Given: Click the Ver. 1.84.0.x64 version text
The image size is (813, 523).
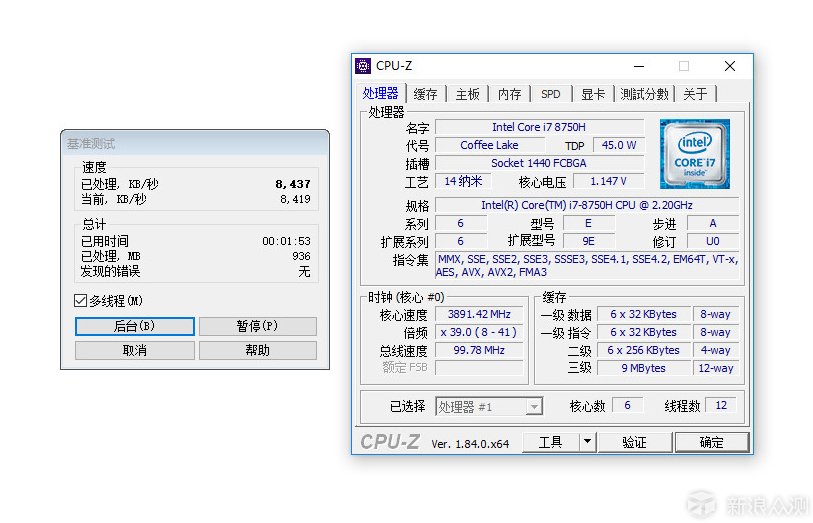Looking at the screenshot, I should click(470, 444).
